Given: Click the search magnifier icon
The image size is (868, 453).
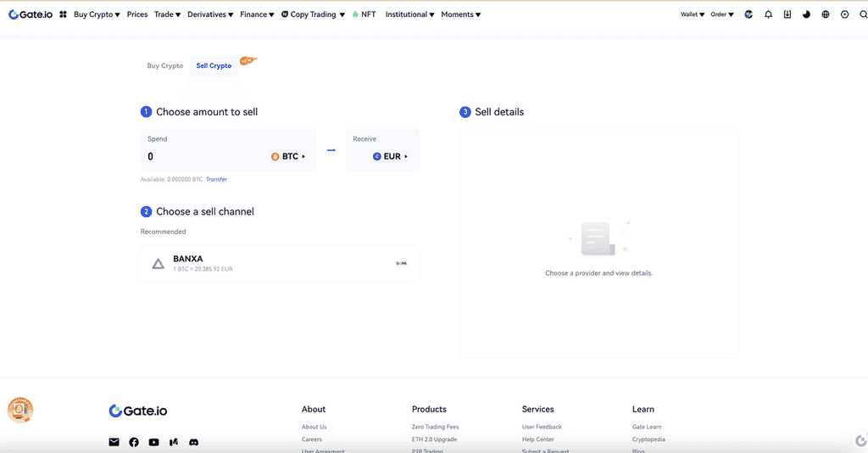Looking at the screenshot, I should pos(863,14).
